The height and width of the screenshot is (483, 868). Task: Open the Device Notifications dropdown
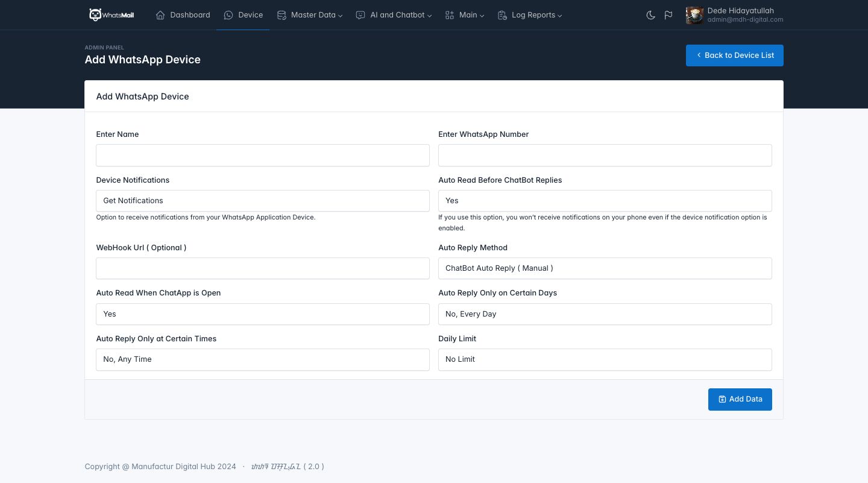coord(263,201)
